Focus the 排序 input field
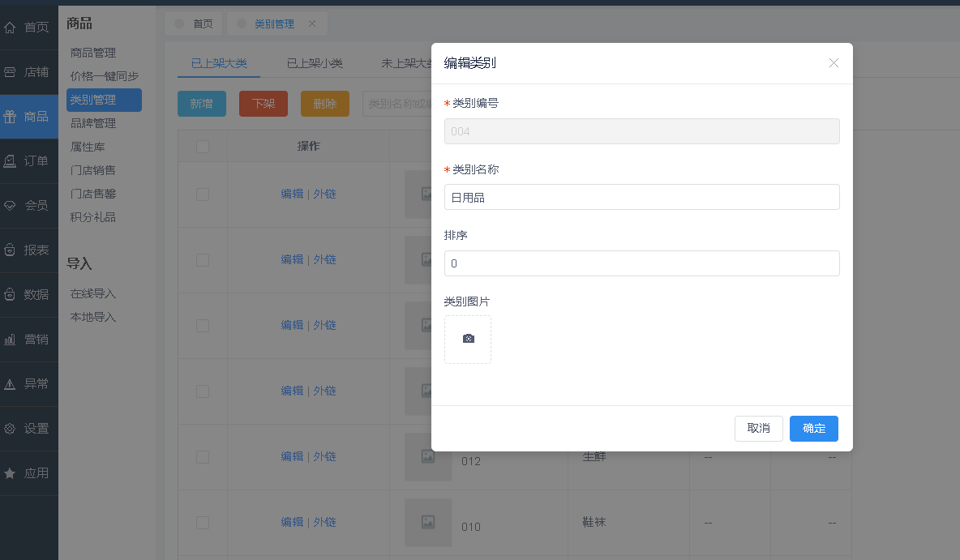The width and height of the screenshot is (960, 560). point(641,263)
